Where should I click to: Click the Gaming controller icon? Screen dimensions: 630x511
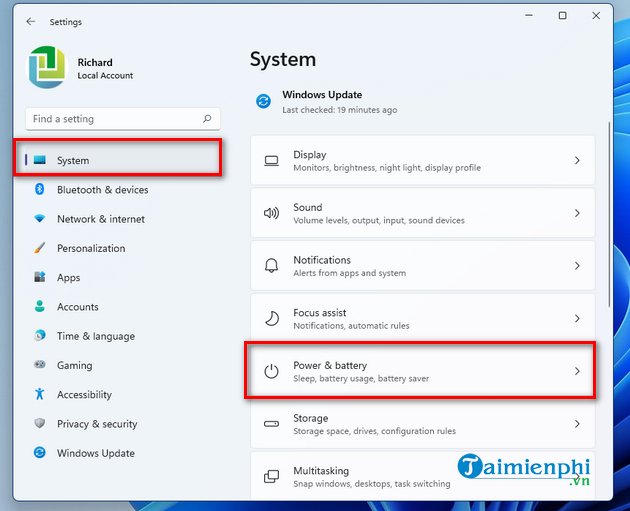tap(40, 364)
